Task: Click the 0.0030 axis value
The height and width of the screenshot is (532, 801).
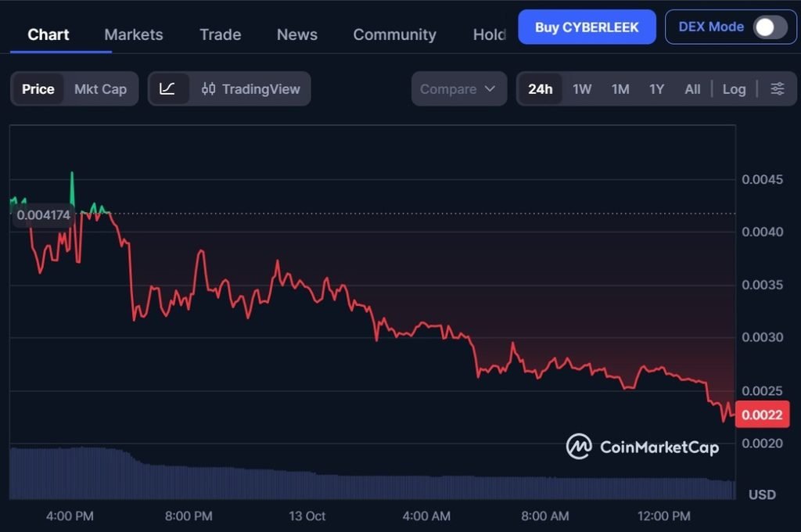Action: tap(762, 337)
